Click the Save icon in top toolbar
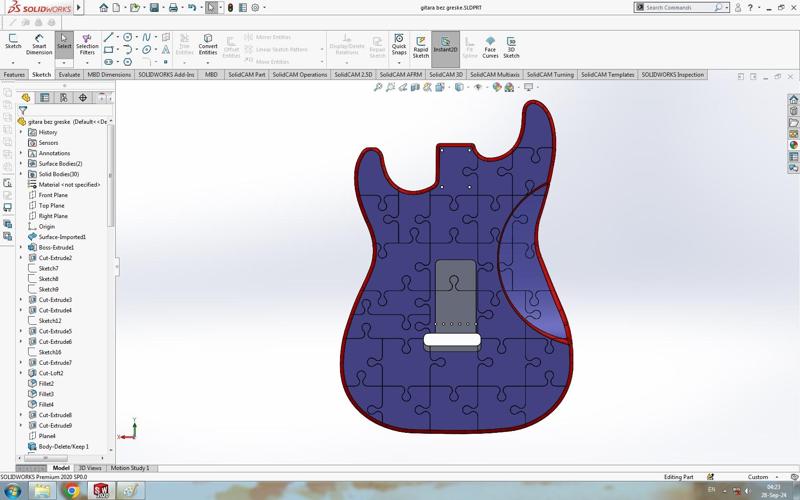Viewport: 800px width, 500px height. tap(152, 7)
